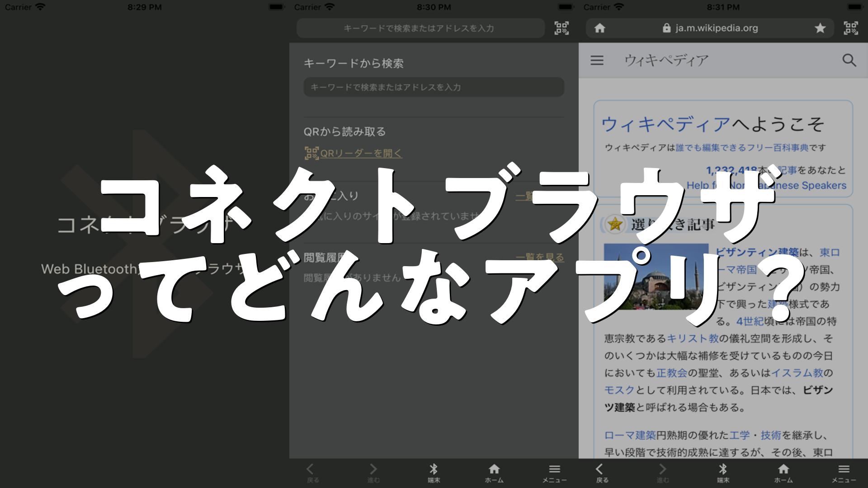Click the ウィキペディア header title
Screen dimensions: 868x488
[x=666, y=60]
